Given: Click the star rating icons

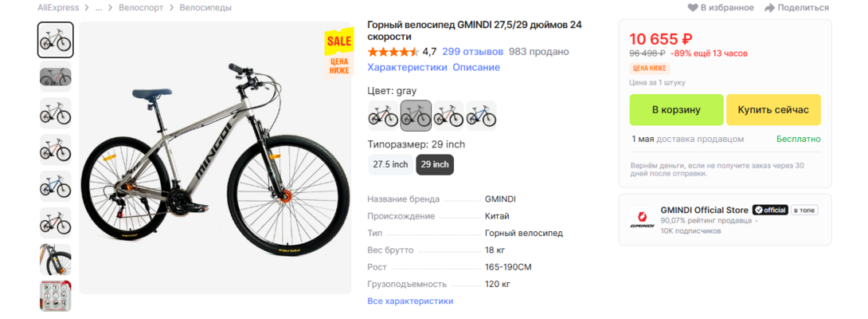Looking at the screenshot, I should [x=393, y=52].
